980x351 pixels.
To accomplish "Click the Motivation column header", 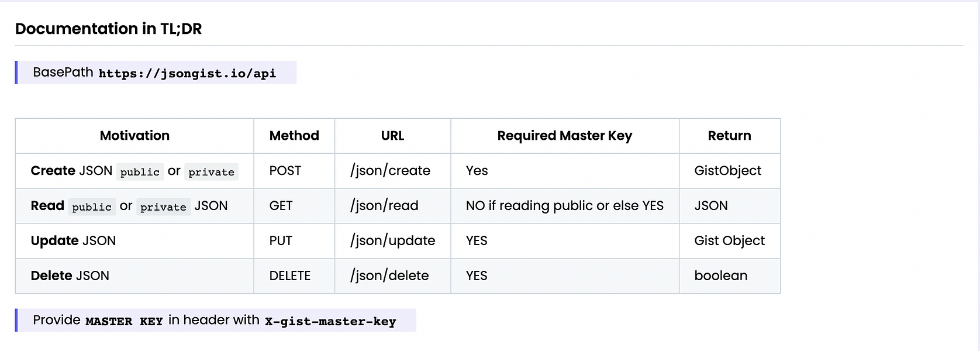I will click(134, 136).
